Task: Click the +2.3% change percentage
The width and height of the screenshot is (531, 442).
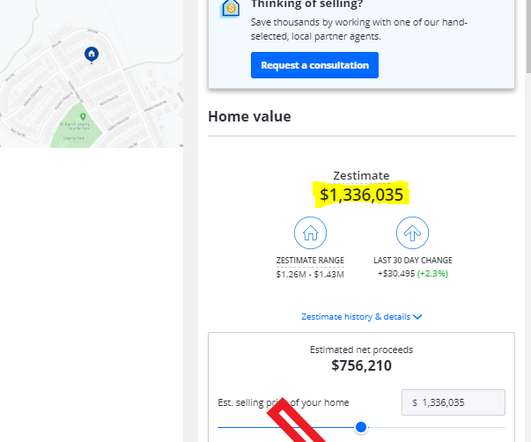Action: (x=432, y=273)
